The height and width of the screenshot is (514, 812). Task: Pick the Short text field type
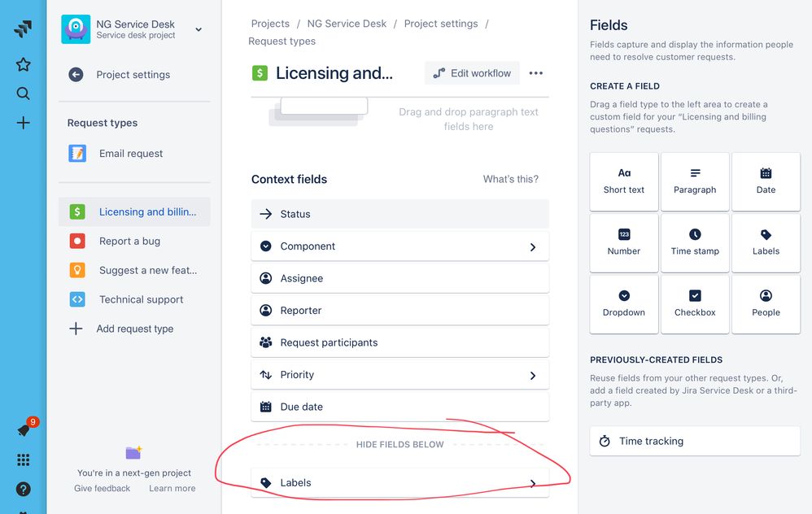[624, 181]
